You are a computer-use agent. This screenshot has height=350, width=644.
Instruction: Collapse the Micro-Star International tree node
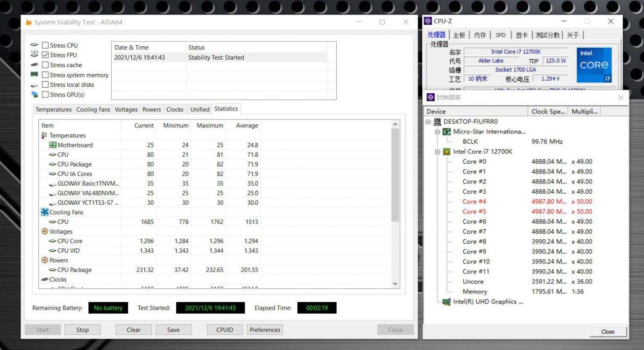438,132
